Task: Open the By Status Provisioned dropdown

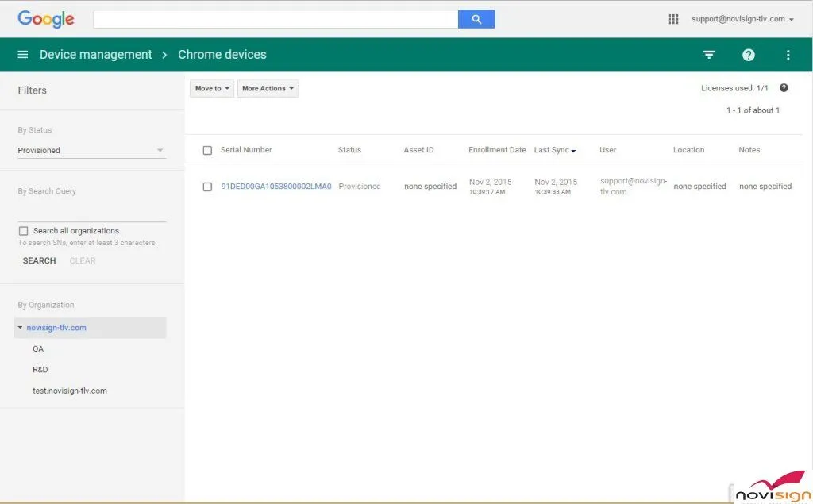Action: [91, 150]
